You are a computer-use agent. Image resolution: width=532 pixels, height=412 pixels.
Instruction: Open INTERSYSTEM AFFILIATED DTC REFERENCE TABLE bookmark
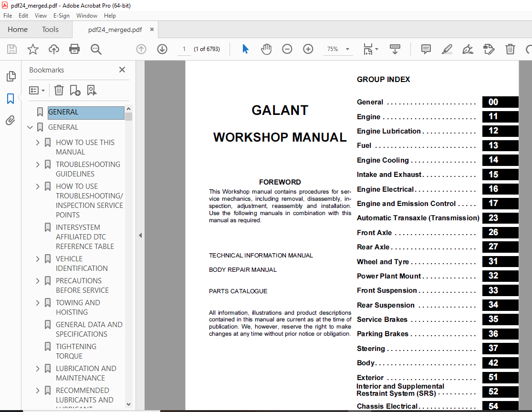pyautogui.click(x=85, y=237)
